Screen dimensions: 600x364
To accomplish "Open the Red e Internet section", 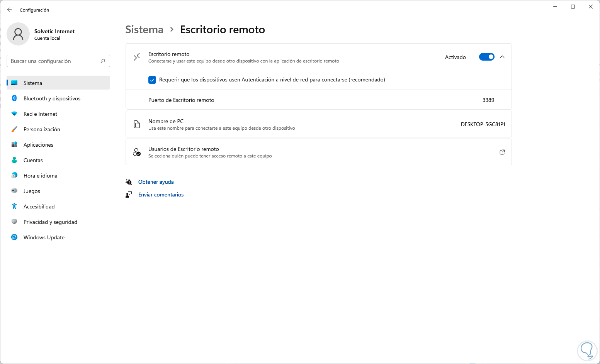I will click(40, 114).
